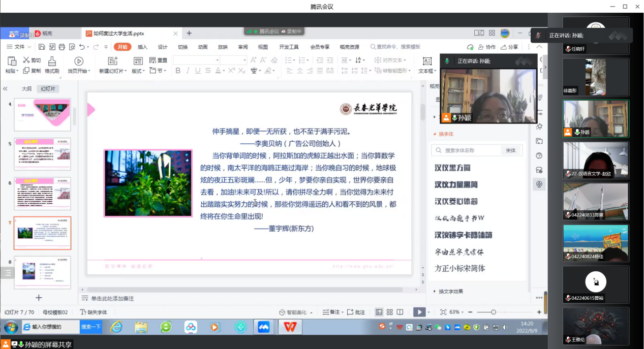Click the WPS Office icon on taskbar
This screenshot has width=644, height=349.
tap(290, 327)
